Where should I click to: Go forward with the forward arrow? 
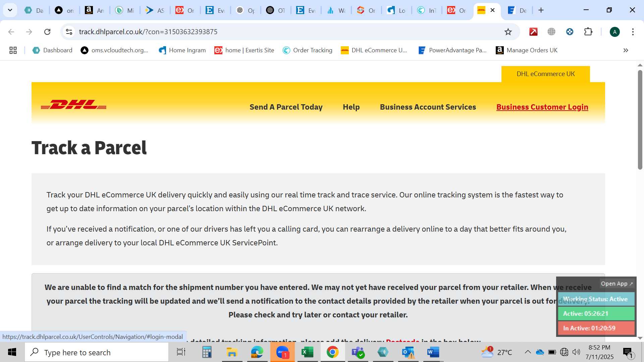(x=29, y=32)
